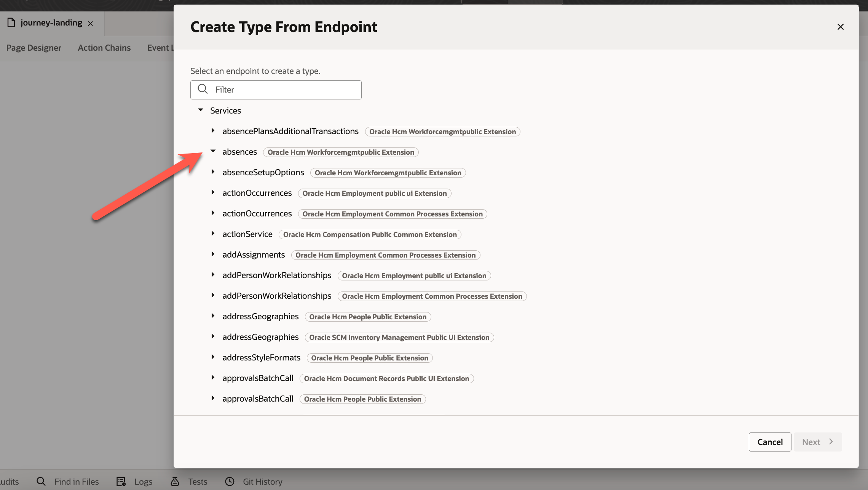The width and height of the screenshot is (868, 490).
Task: Select absencePlansAdditionalTransactions service
Action: click(x=290, y=131)
